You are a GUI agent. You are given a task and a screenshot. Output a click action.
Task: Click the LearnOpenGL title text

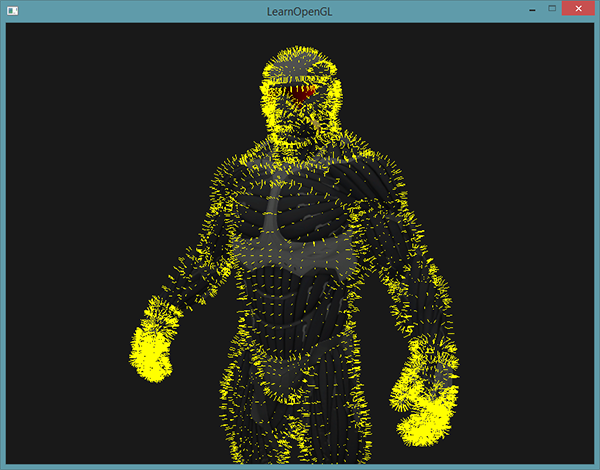tap(300, 10)
